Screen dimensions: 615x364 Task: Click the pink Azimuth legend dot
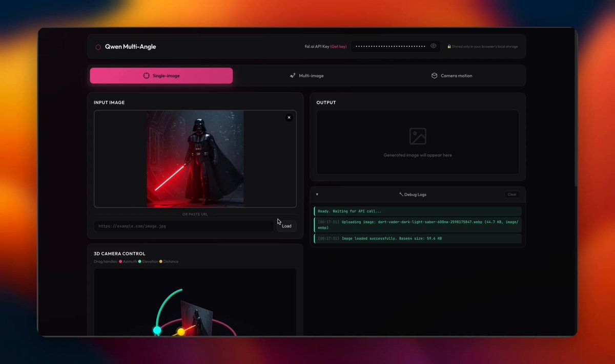[x=120, y=262]
